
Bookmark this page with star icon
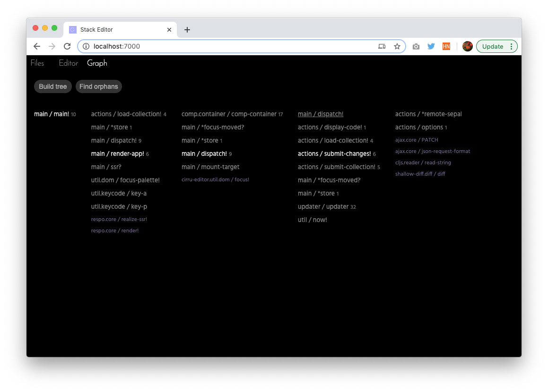(x=397, y=46)
